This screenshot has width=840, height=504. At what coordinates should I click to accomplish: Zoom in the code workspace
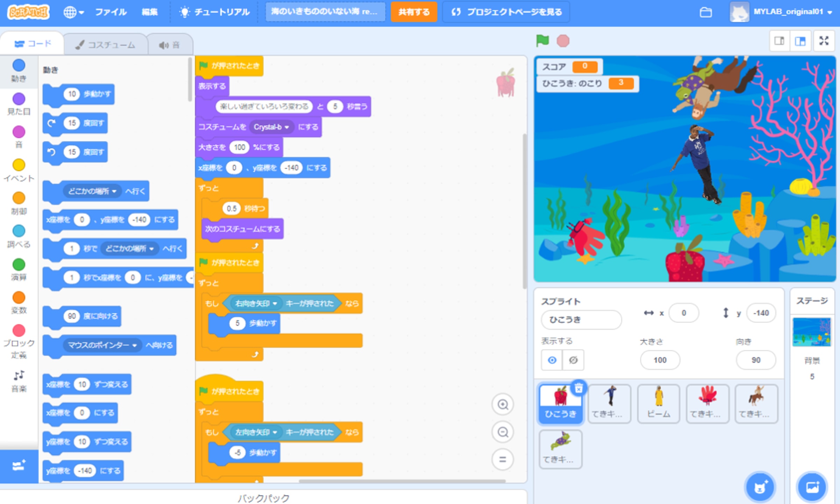[503, 405]
